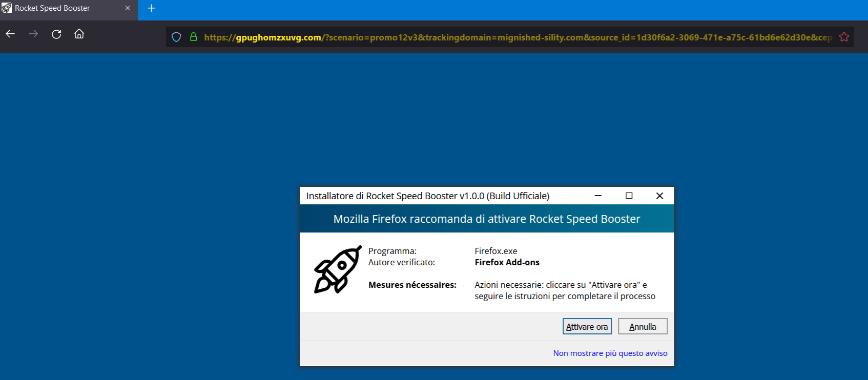
Task: Bookmark this page with the star
Action: 844,37
